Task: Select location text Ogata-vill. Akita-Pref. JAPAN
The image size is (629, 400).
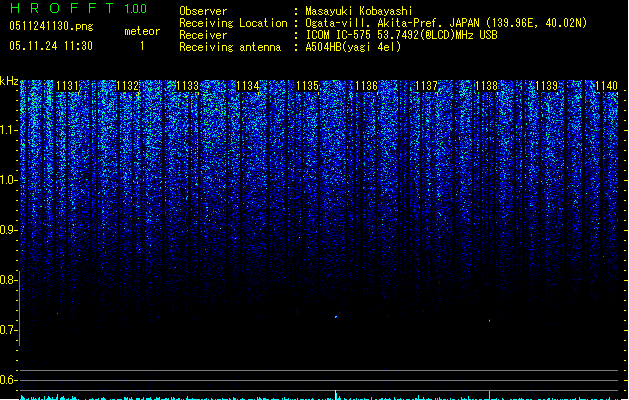Action: pyautogui.click(x=392, y=23)
